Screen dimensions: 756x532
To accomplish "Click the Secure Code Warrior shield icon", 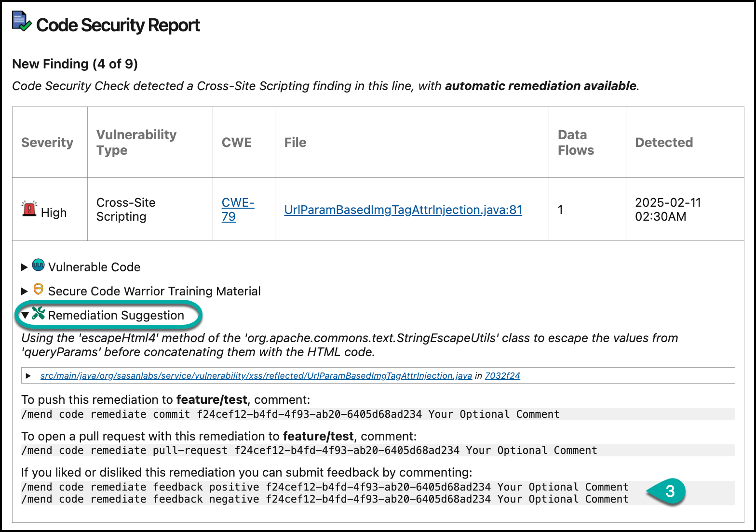I will (x=38, y=289).
